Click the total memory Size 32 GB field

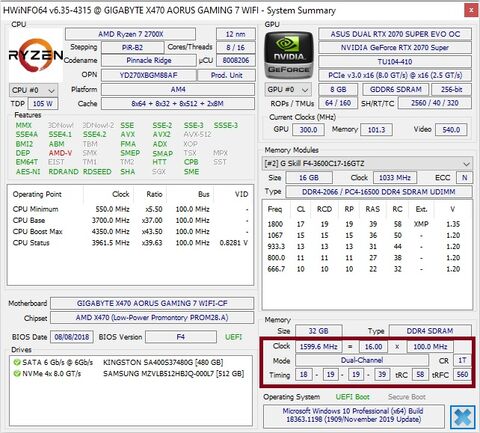(319, 331)
